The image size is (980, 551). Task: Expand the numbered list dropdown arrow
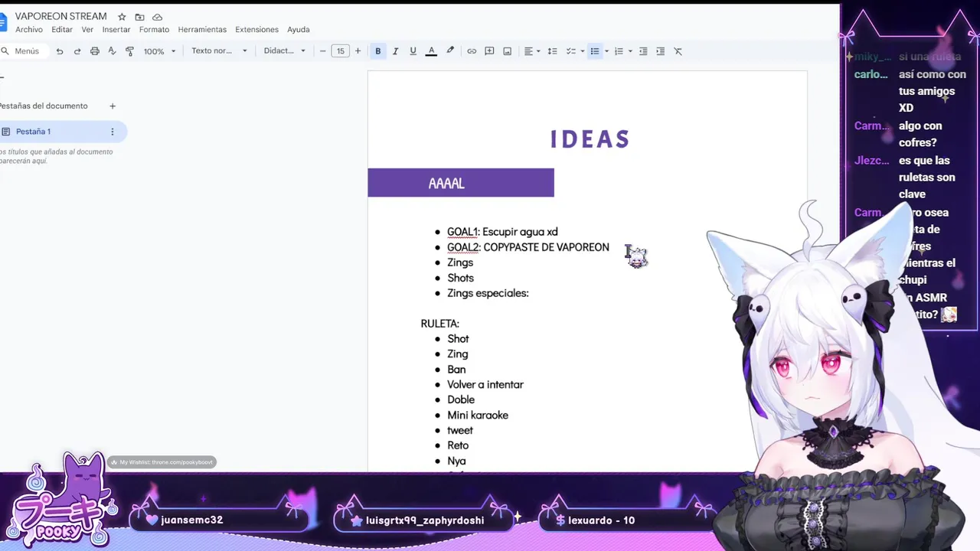pos(630,51)
